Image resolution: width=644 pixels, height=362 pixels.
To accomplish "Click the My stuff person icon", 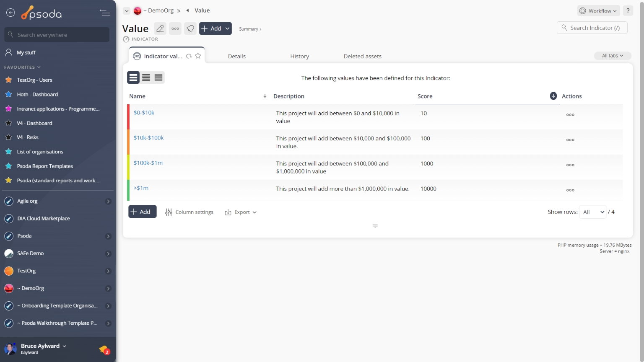I will pyautogui.click(x=8, y=52).
